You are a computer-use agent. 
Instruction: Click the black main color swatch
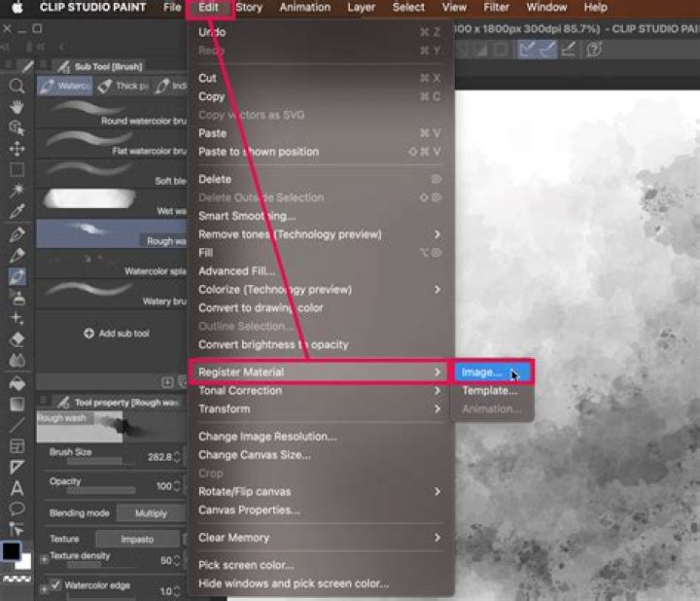click(x=11, y=550)
